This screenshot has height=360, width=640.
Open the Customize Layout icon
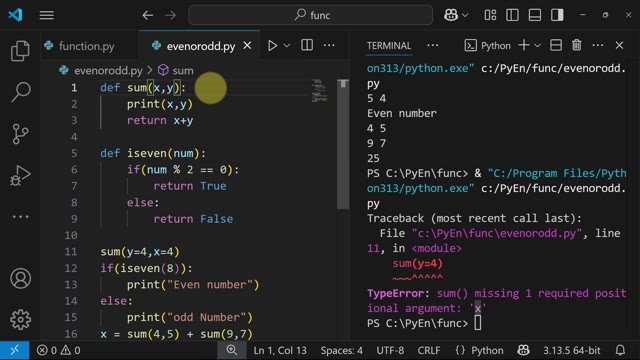tap(490, 15)
